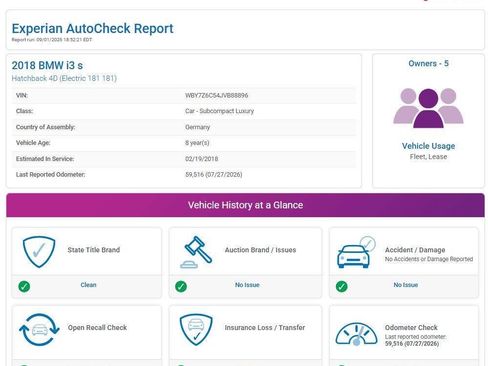Click the Estimated In Service: row label
The height and width of the screenshot is (366, 488).
pos(45,159)
